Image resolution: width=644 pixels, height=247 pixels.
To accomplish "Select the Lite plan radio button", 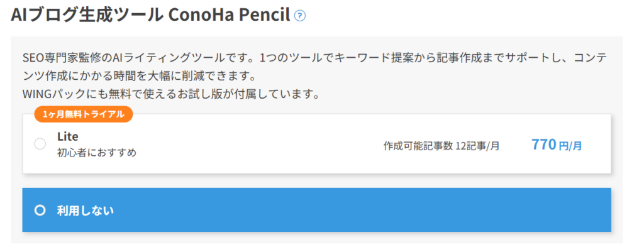I will (40, 144).
